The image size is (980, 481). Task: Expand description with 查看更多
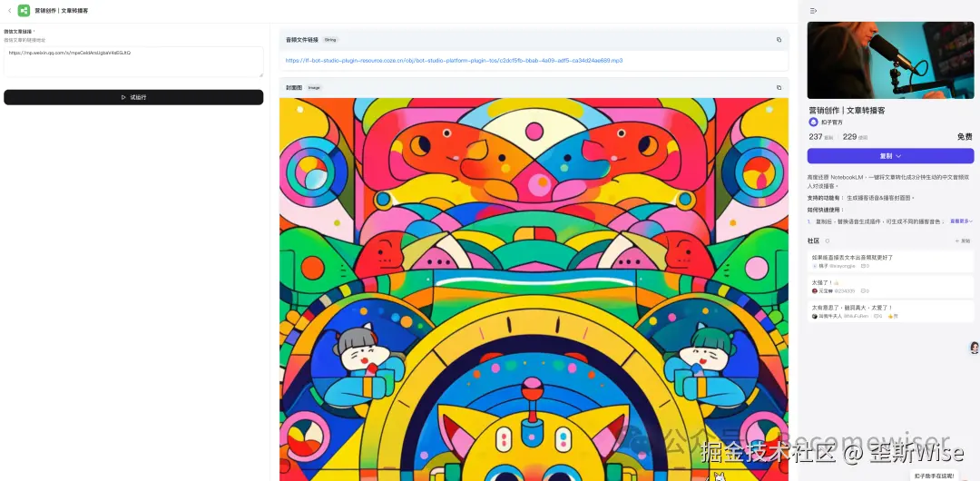961,221
